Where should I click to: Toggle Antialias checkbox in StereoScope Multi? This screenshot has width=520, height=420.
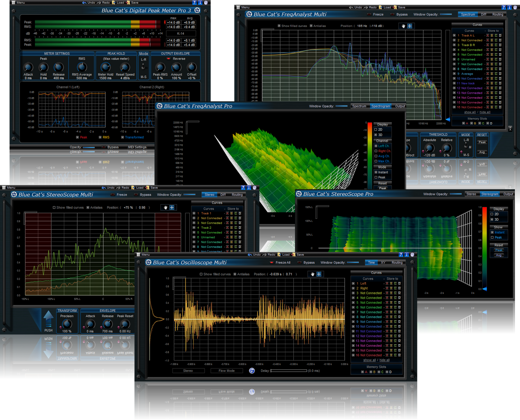(x=88, y=208)
